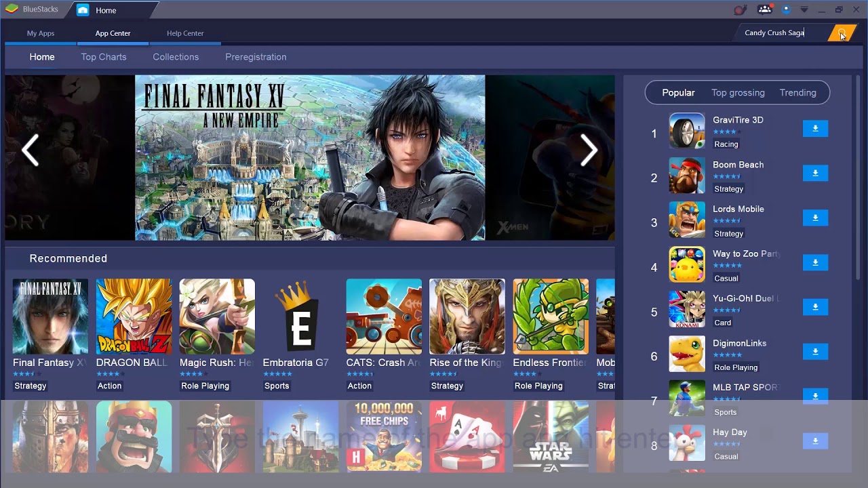Open Preregistration section
Image resolution: width=868 pixels, height=488 pixels.
click(256, 57)
